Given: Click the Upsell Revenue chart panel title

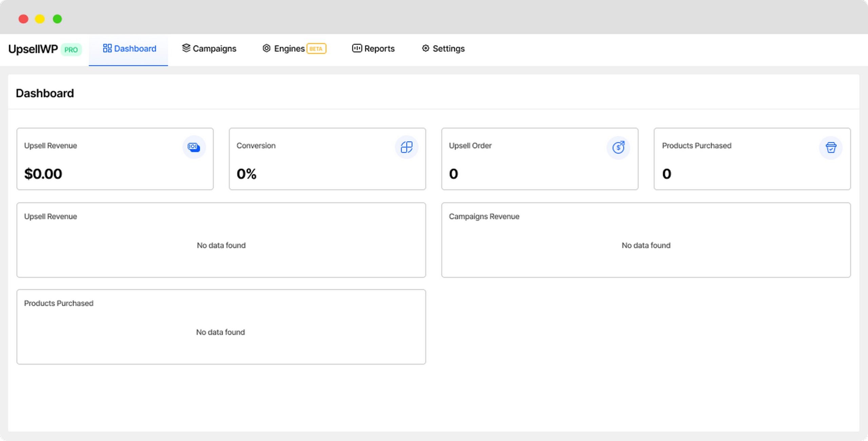Looking at the screenshot, I should pyautogui.click(x=51, y=217).
